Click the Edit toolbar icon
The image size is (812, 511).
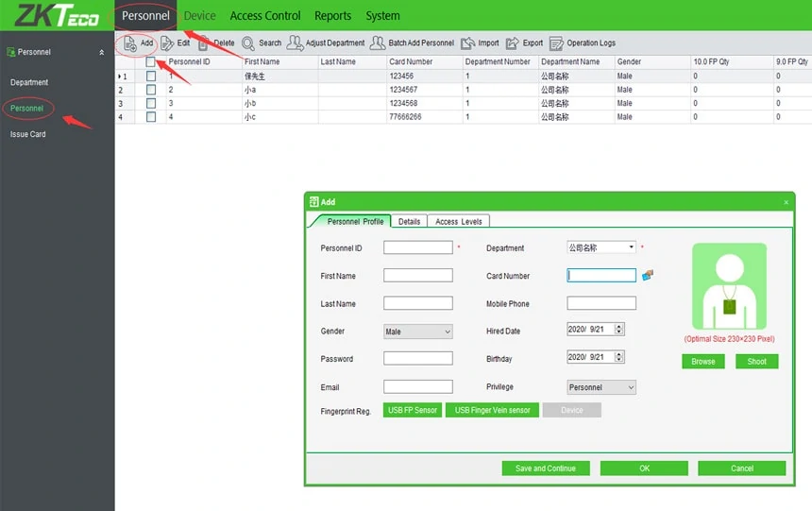(x=167, y=43)
